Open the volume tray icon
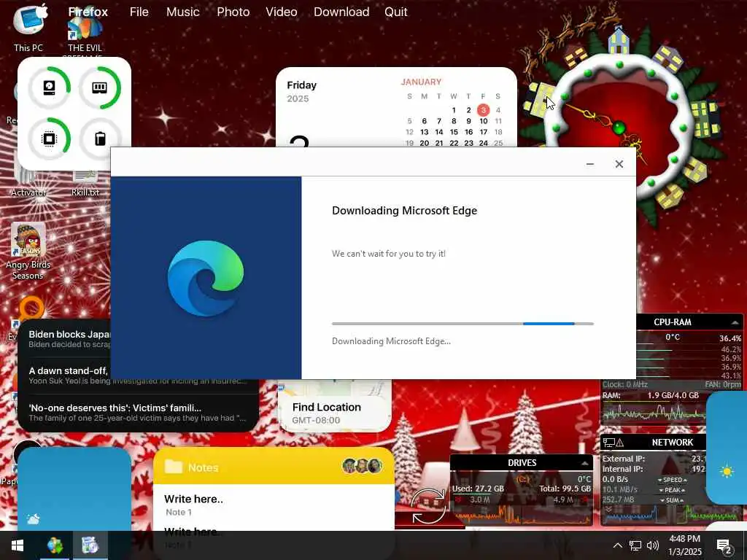The width and height of the screenshot is (747, 560). 653,545
